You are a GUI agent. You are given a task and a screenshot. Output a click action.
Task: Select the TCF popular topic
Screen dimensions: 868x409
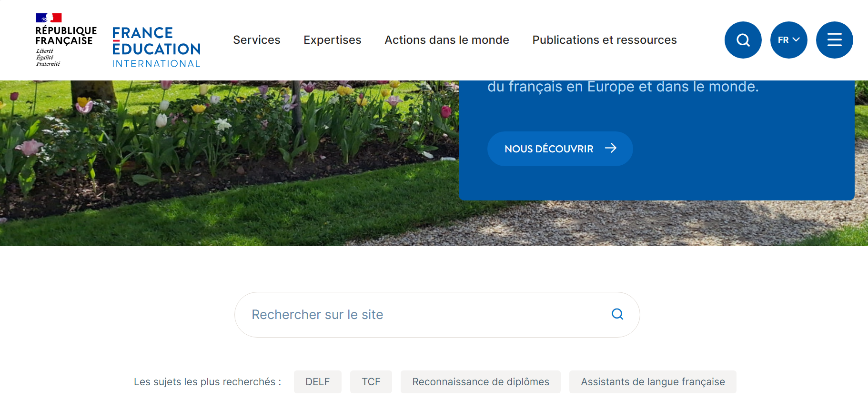click(x=371, y=382)
